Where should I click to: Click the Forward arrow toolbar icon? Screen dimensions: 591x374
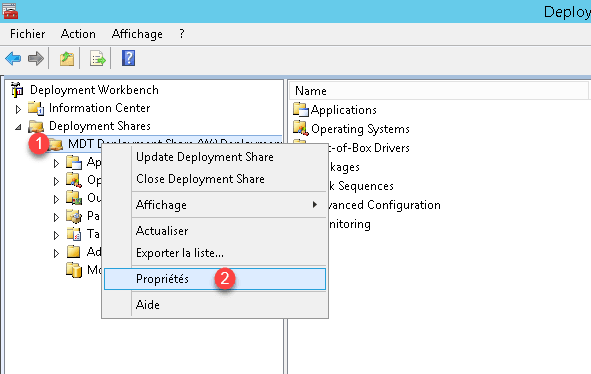click(x=36, y=58)
